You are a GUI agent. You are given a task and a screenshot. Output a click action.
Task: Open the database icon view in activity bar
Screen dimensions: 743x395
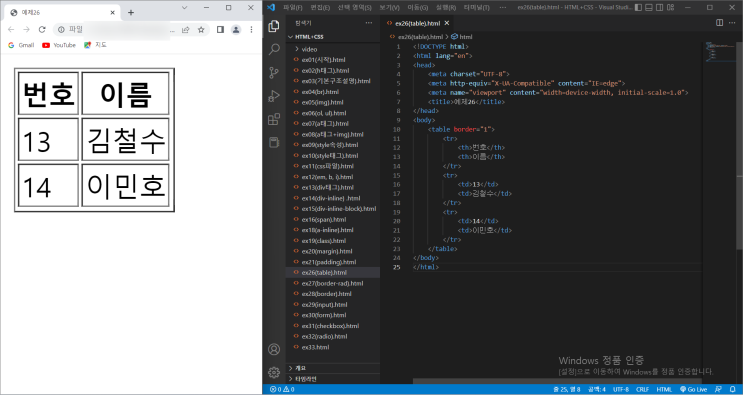pos(274,142)
